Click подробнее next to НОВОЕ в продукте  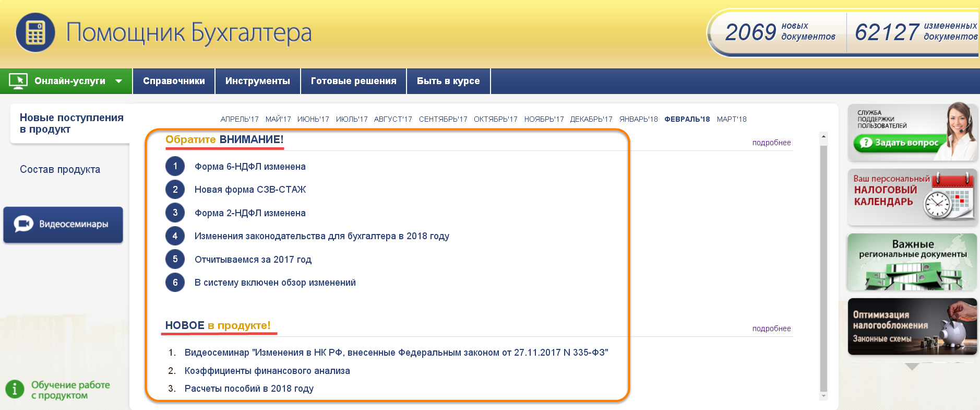coord(771,329)
